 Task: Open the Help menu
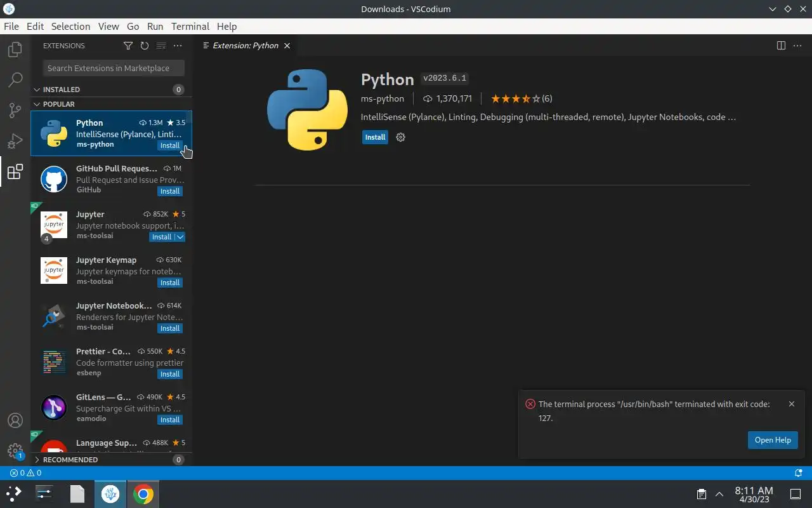pos(226,26)
